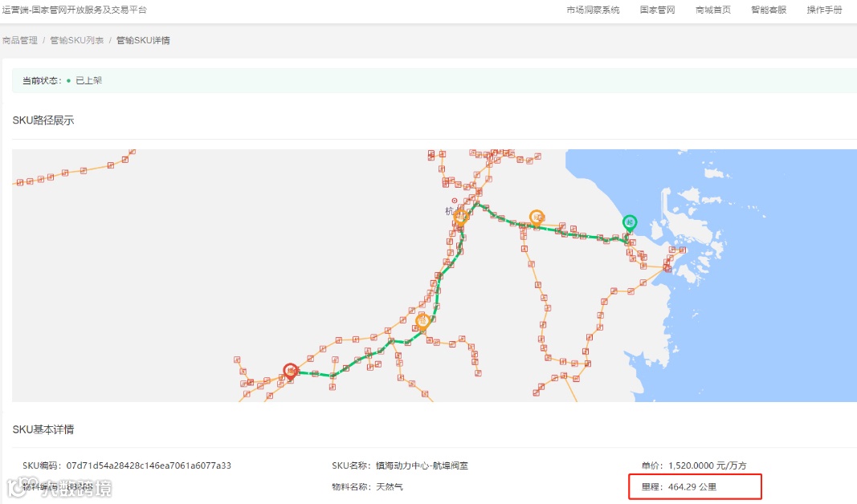Click 管输SKU详情 breadcrumb item
Image resolution: width=857 pixels, height=504 pixels.
143,40
